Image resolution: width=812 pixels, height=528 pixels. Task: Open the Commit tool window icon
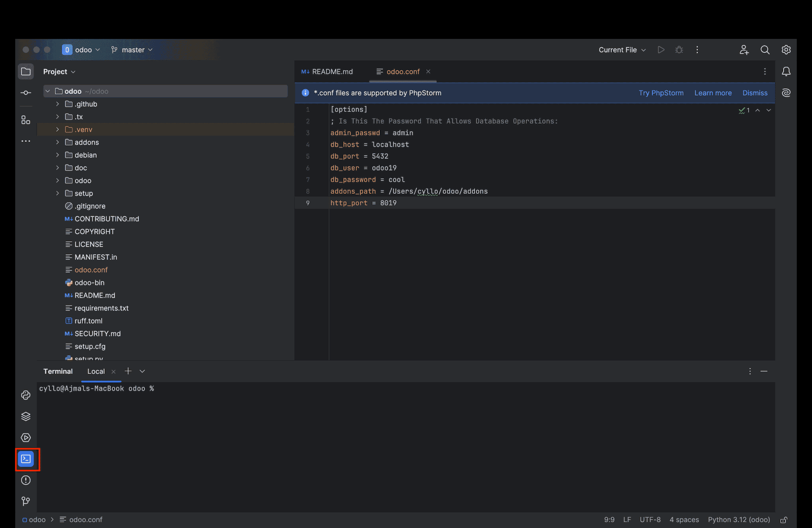click(26, 93)
